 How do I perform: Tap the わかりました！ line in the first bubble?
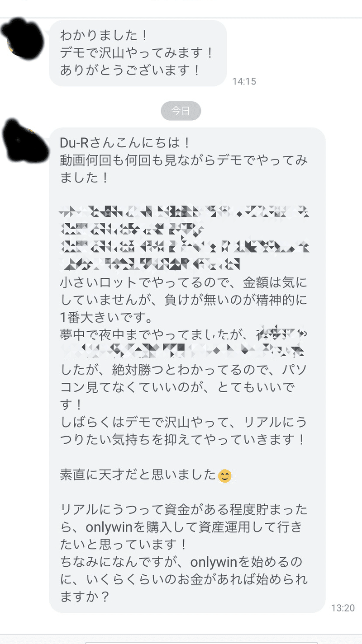[x=102, y=35]
